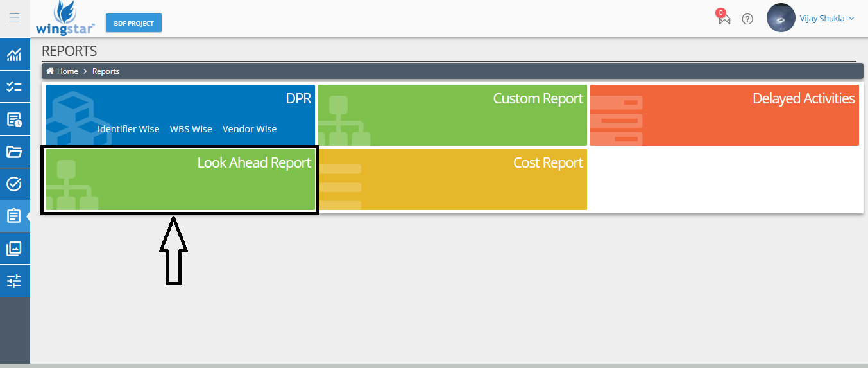Open the checklist tasks sidebar icon

(14, 87)
